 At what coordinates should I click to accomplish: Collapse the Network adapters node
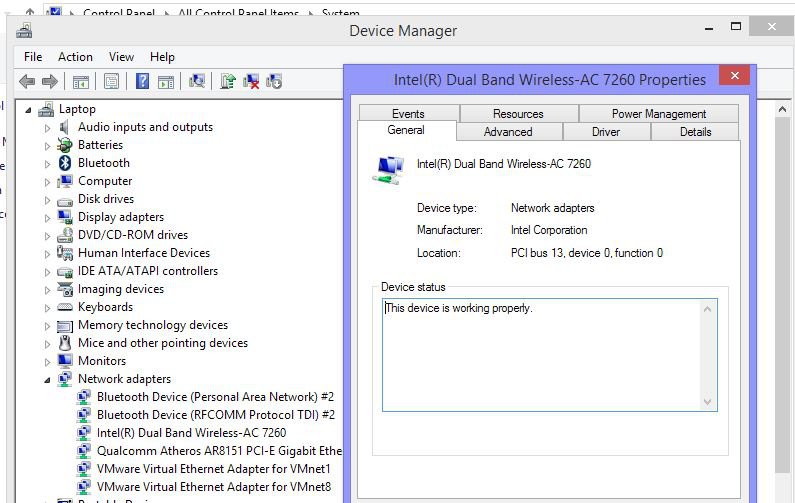47,380
